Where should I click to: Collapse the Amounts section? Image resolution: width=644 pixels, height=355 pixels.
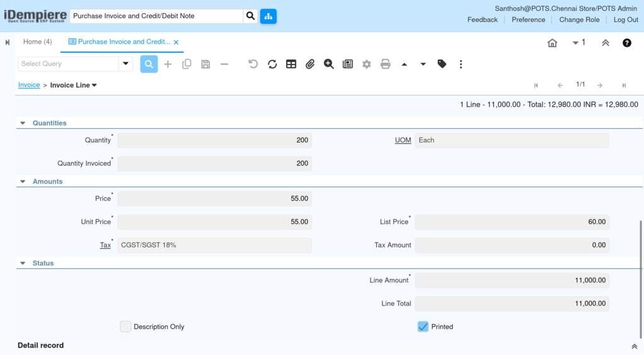coord(23,182)
